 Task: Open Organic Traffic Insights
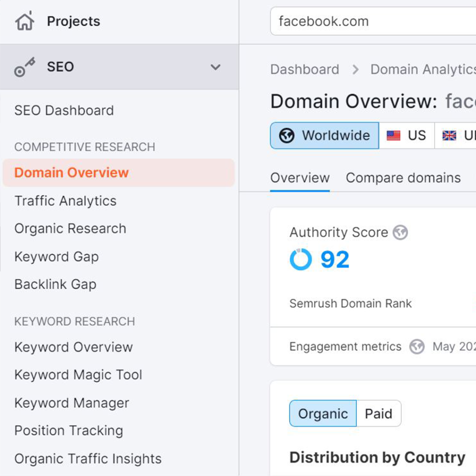(x=88, y=459)
